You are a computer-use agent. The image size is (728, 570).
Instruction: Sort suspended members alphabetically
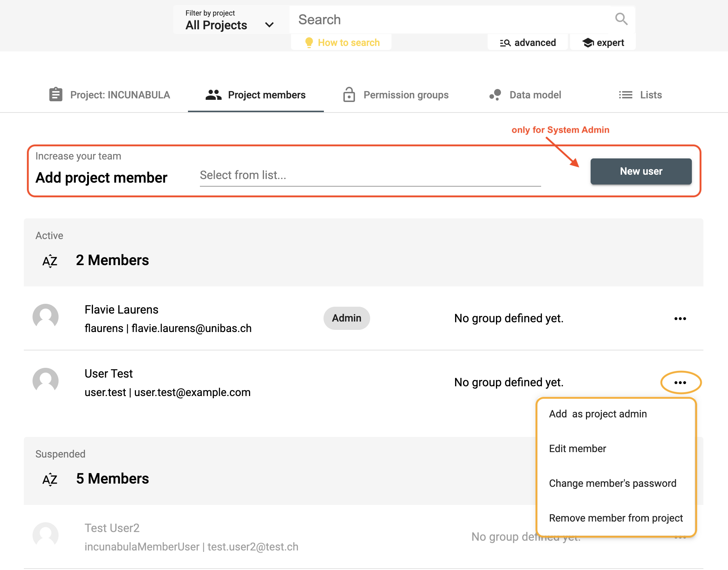point(50,479)
